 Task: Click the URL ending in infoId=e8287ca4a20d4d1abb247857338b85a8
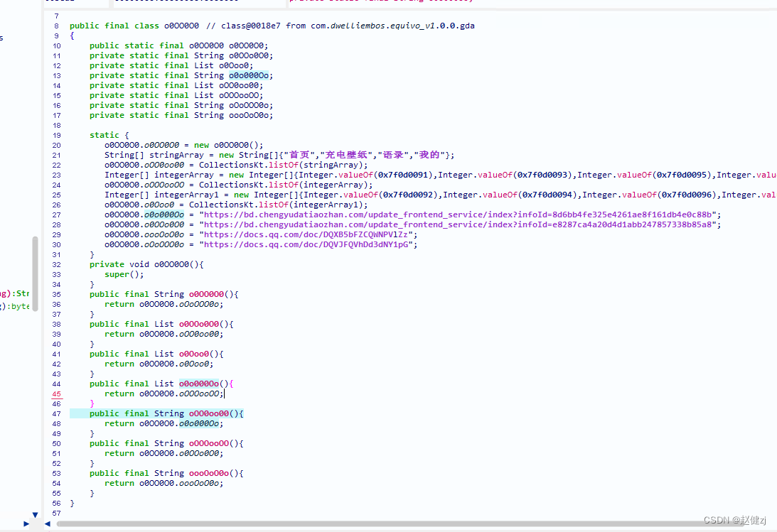tap(458, 224)
